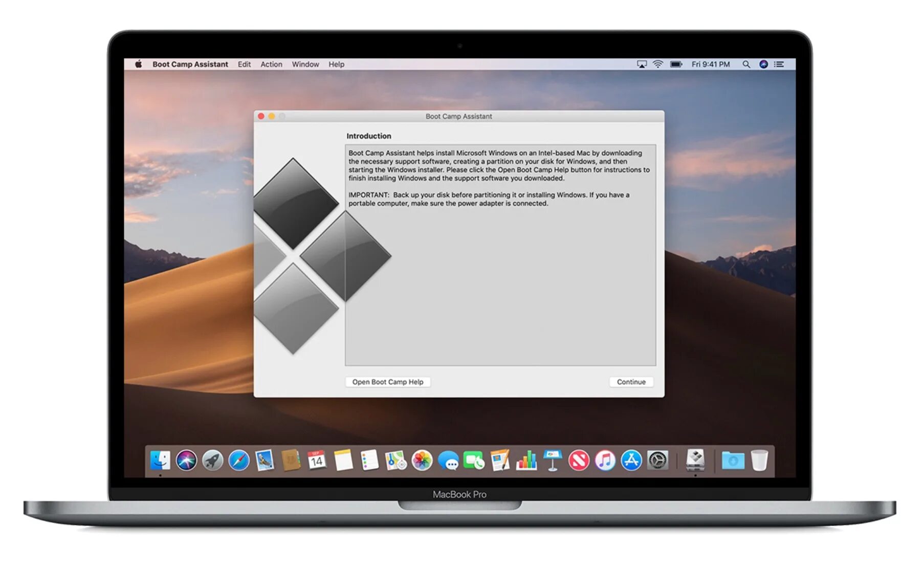
Task: Click the Introduction heading
Action: point(369,136)
